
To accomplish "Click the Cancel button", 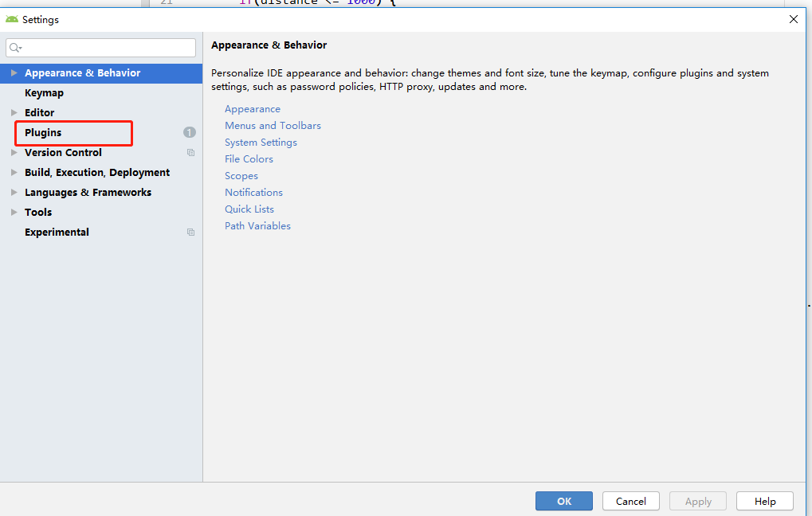I will pyautogui.click(x=631, y=501).
